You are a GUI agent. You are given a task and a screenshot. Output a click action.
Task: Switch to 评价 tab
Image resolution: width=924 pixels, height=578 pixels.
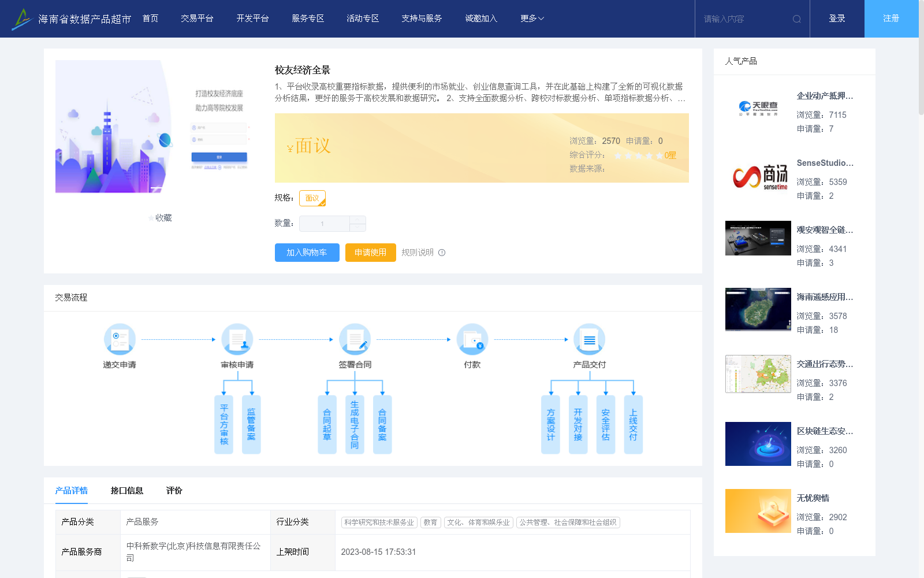click(174, 491)
